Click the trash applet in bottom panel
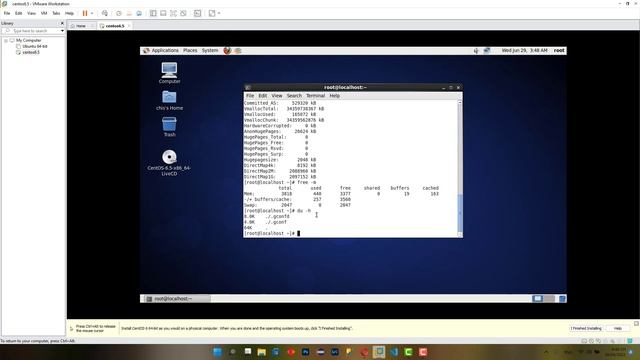 (x=562, y=299)
